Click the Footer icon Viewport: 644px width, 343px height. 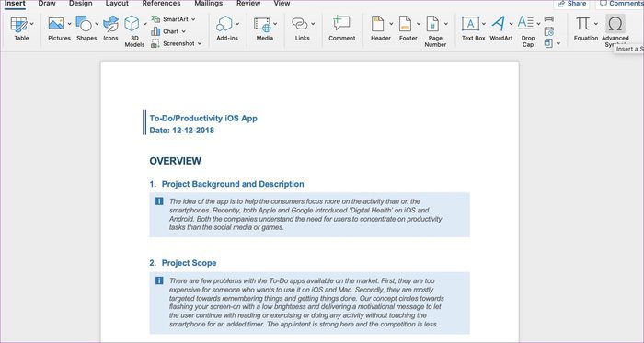406,24
